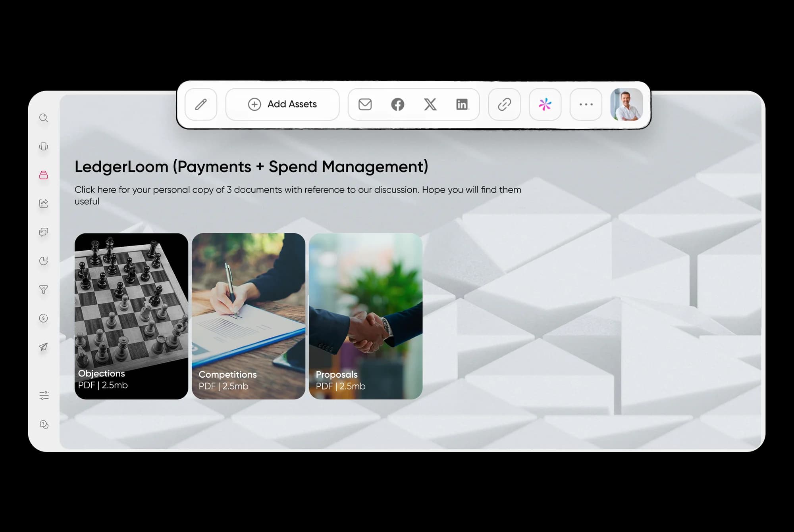Viewport: 794px width, 532px height.
Task: Share via the email envelope icon
Action: coord(365,104)
